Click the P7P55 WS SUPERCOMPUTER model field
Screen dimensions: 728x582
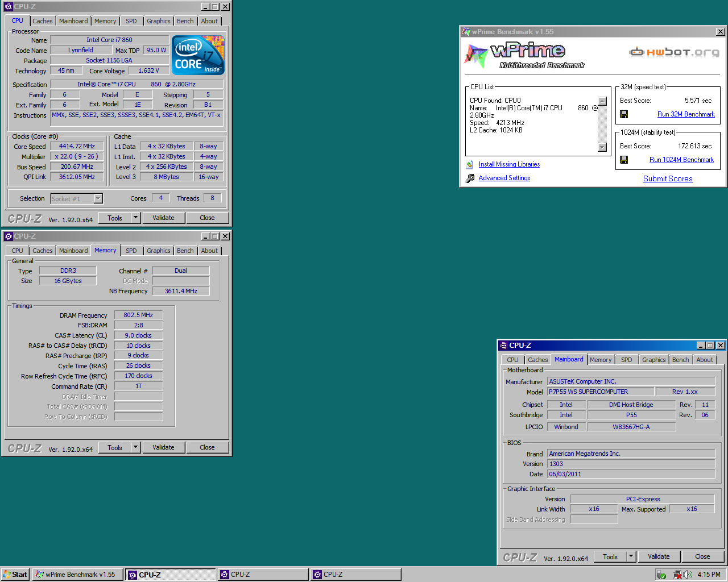point(600,392)
